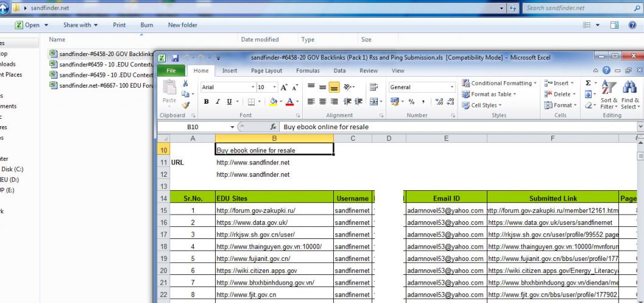644x303 pixels.
Task: Switch to Review ribbon tab
Action: [x=369, y=71]
